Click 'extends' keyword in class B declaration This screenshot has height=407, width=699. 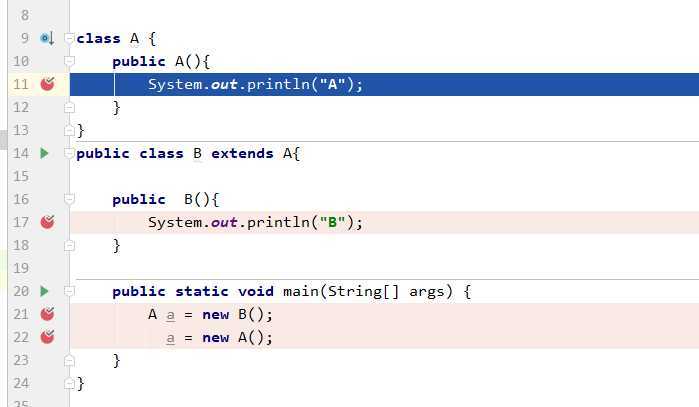click(242, 153)
